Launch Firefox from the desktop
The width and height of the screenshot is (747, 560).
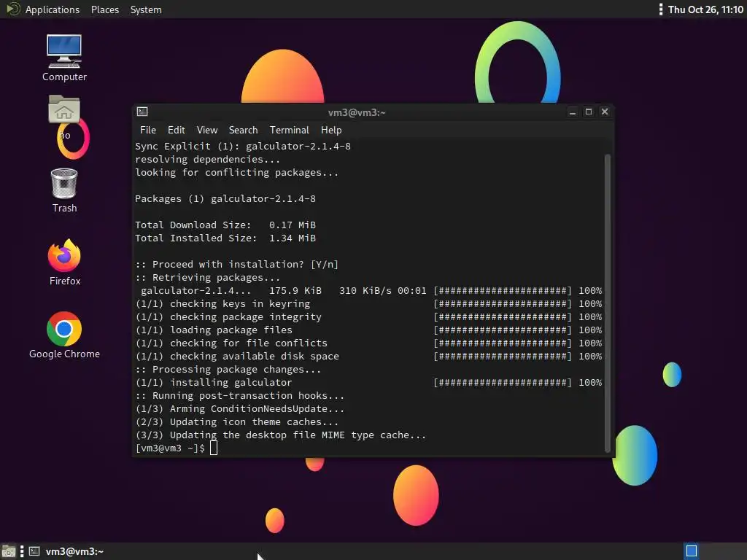(x=64, y=262)
